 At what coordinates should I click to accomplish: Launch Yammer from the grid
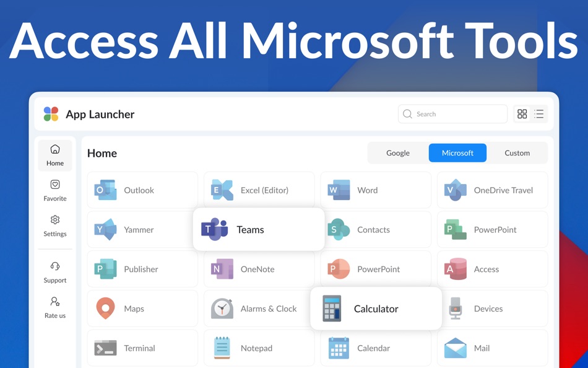[142, 229]
